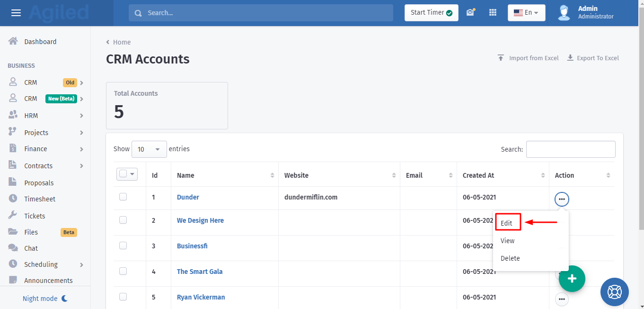Choose Delete from the action menu

[510, 258]
